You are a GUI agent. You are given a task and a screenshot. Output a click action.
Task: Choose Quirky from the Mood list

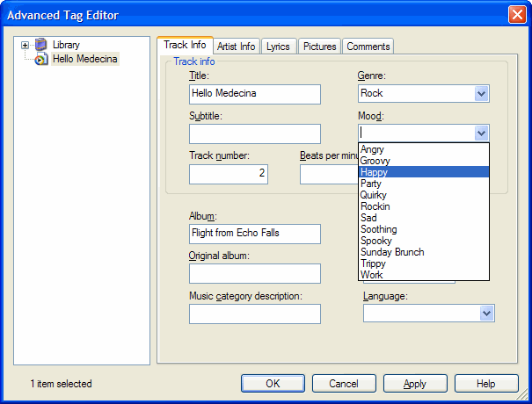coord(424,195)
